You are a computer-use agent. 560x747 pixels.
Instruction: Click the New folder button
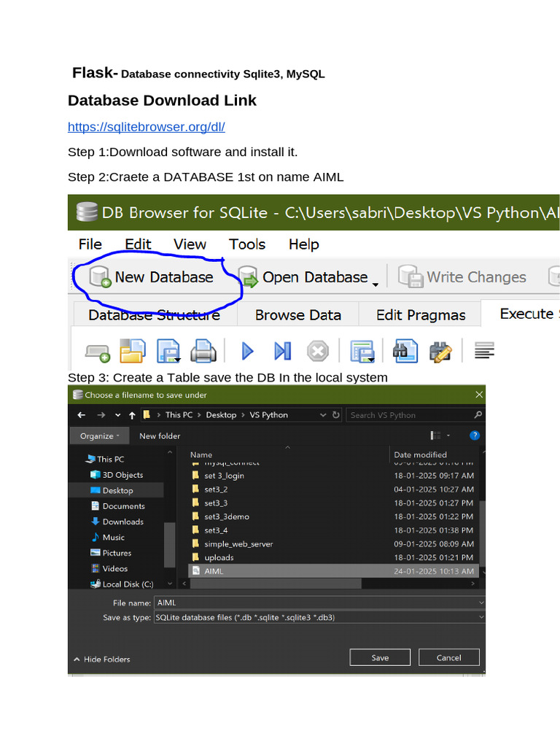tap(160, 436)
